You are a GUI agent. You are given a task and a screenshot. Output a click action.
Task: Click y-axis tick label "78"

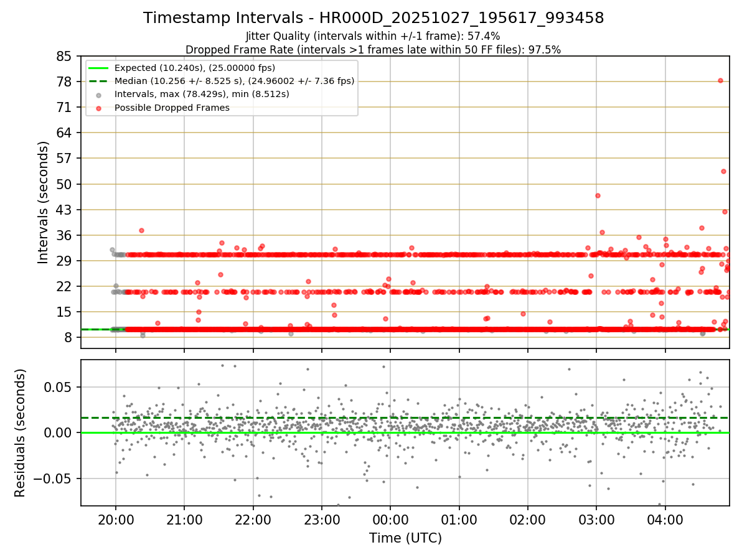(64, 82)
